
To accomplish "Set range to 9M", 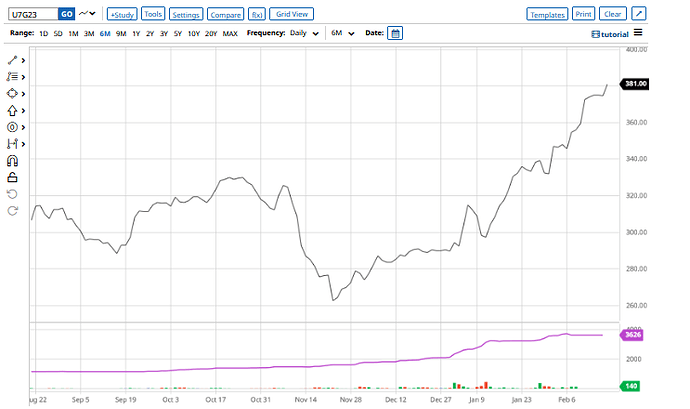I will (121, 33).
